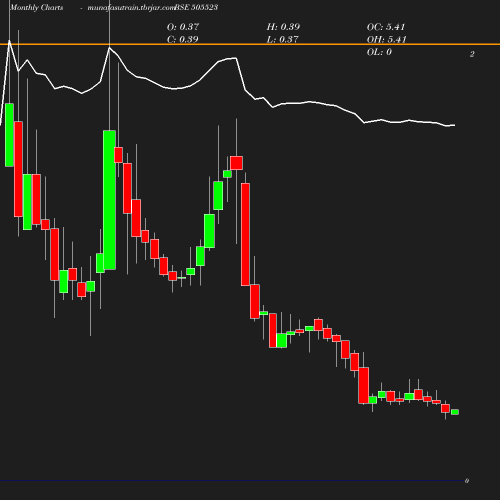Click the 'OC: 5.41' value
This screenshot has height=500, width=500.
(x=386, y=27)
